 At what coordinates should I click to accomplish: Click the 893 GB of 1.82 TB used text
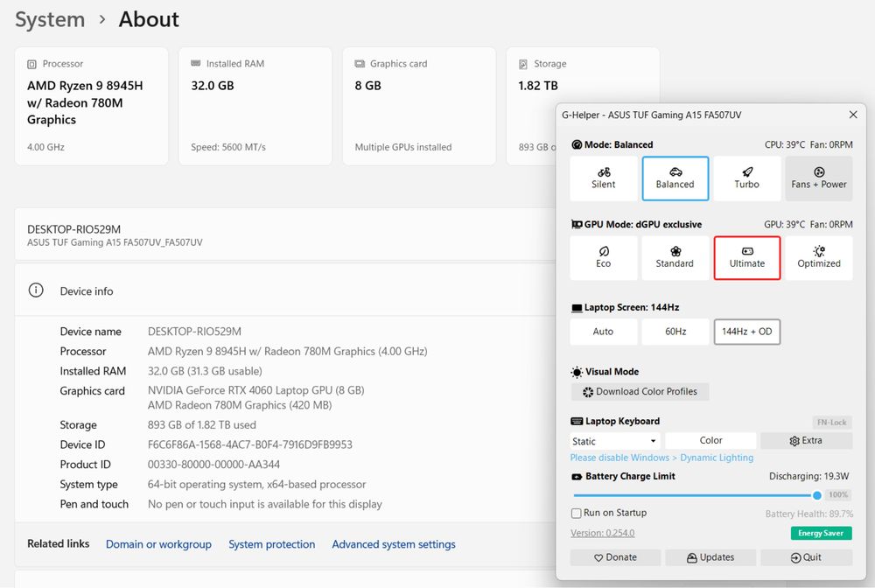[x=202, y=425]
